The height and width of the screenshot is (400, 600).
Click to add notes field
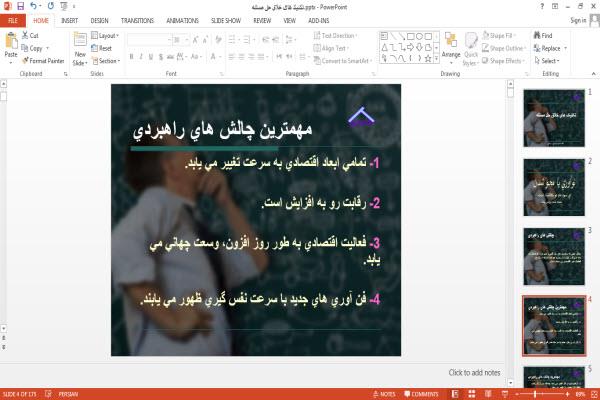point(474,372)
